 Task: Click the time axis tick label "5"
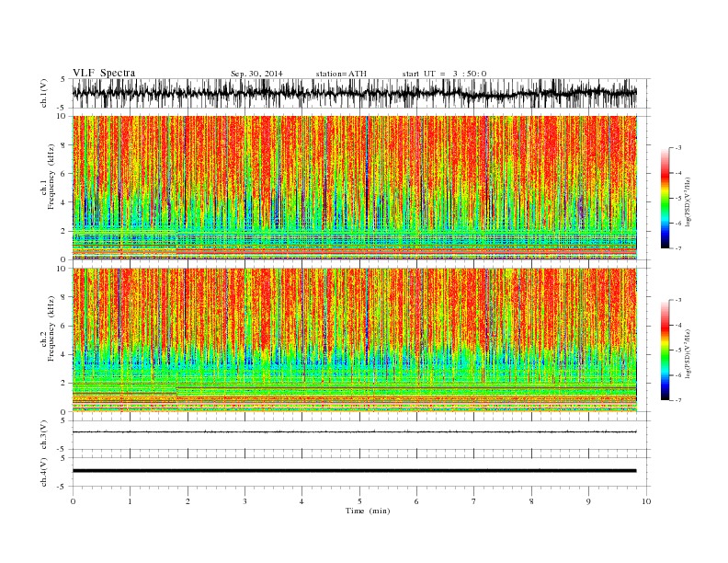coord(359,501)
